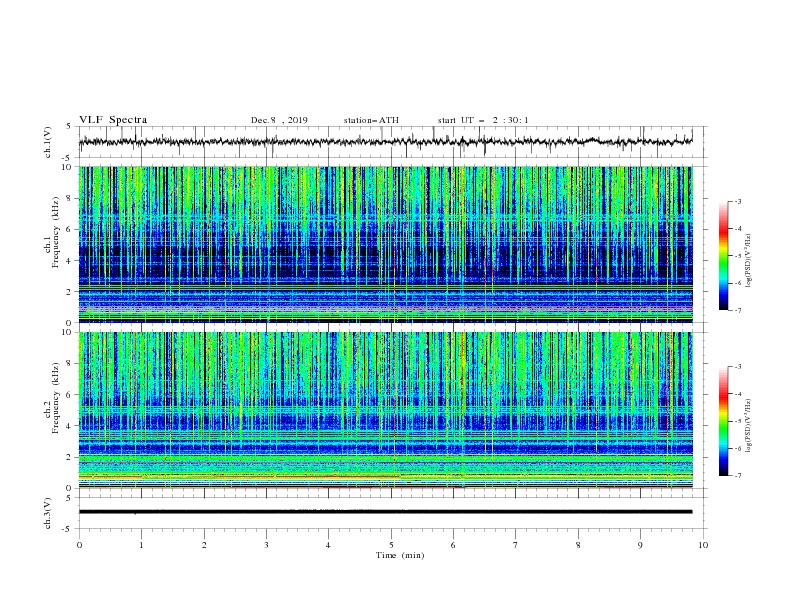Click the "-5" tick on ch.3(V) axis

pos(68,529)
